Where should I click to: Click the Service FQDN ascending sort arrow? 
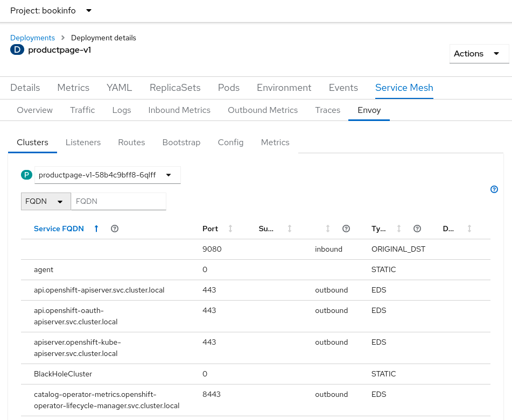pos(96,229)
